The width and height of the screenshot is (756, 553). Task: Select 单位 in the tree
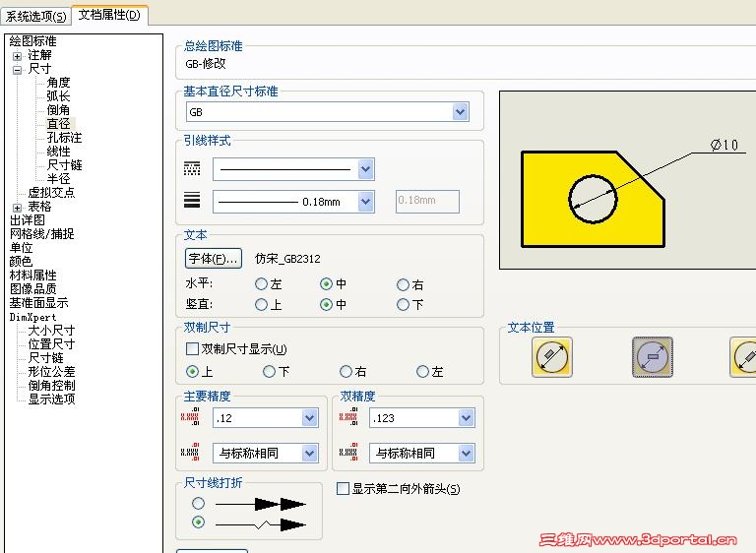22,248
